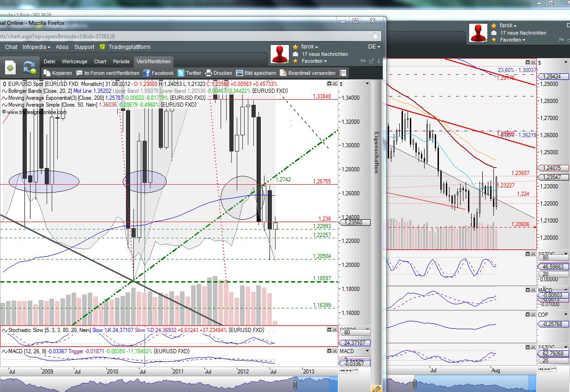Close the front MACD indicator panel
The height and width of the screenshot is (392, 570).
(x=334, y=351)
